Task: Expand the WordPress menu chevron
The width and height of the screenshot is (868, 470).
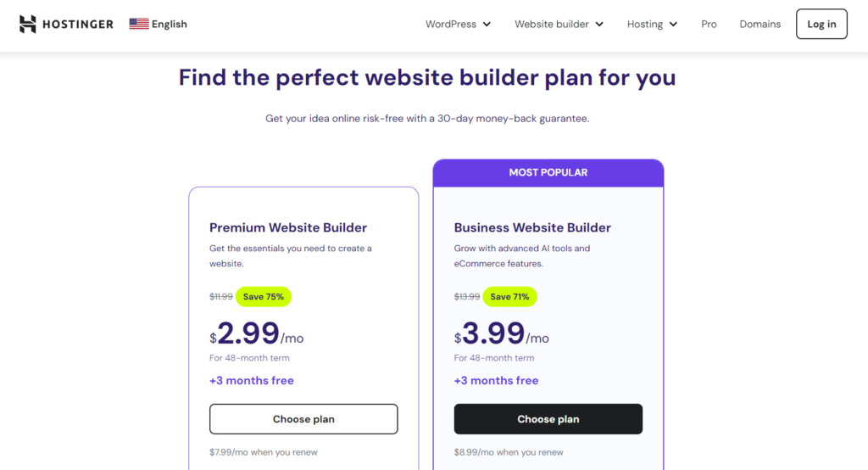Action: pos(487,25)
